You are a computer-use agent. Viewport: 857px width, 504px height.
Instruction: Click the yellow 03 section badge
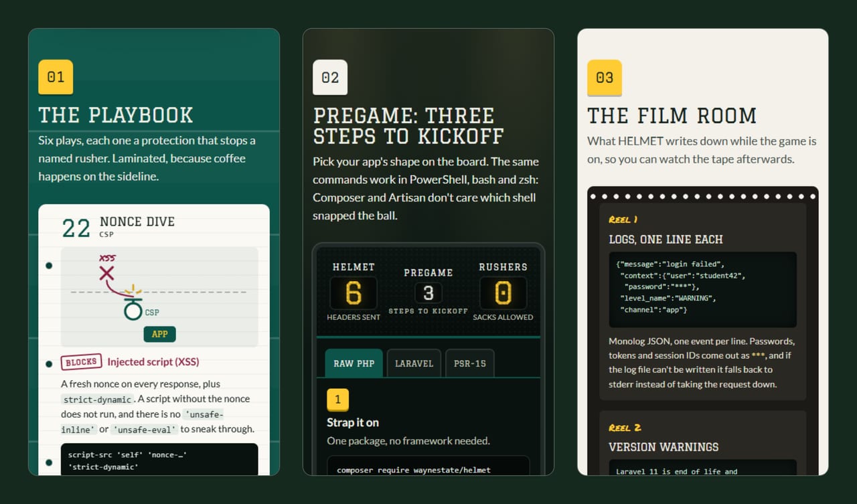coord(605,77)
